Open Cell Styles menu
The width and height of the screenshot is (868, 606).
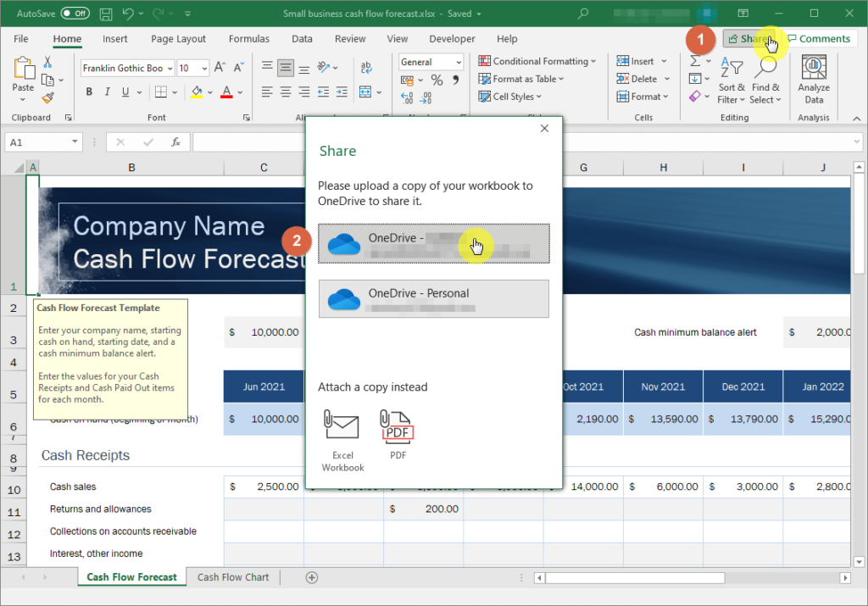[509, 97]
